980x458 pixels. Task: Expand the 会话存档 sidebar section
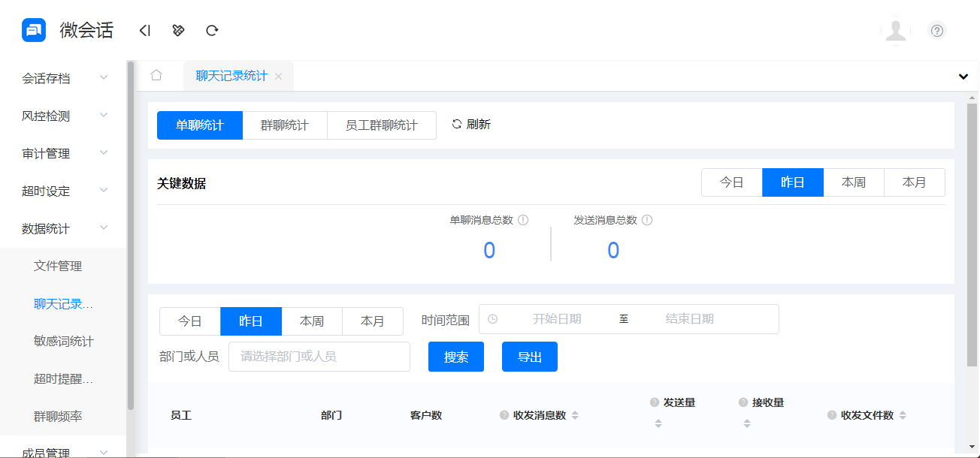tap(63, 77)
